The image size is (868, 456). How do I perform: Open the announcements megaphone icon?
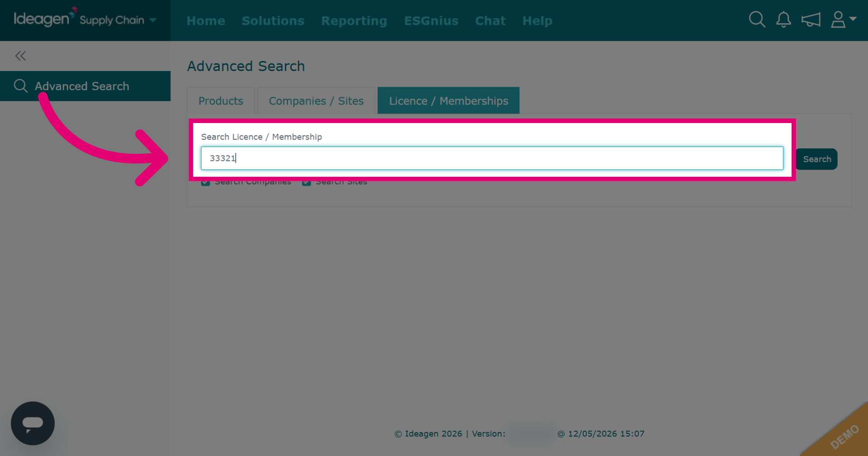coord(811,20)
